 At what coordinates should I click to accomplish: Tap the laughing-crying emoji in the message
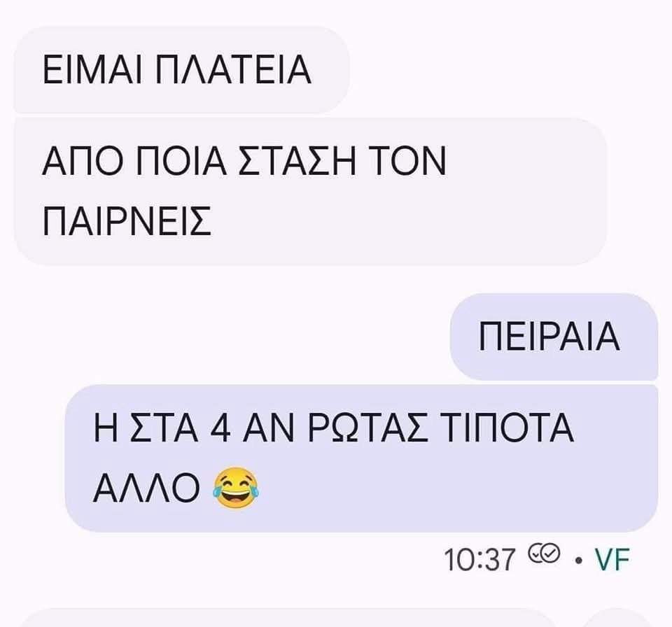click(236, 488)
